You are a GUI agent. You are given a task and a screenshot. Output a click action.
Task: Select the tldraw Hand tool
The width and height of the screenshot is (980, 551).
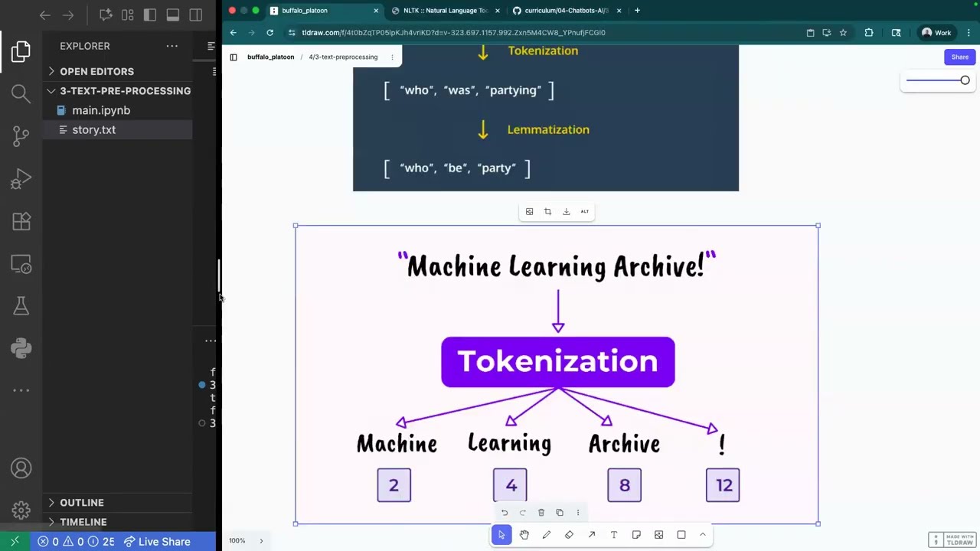(524, 535)
